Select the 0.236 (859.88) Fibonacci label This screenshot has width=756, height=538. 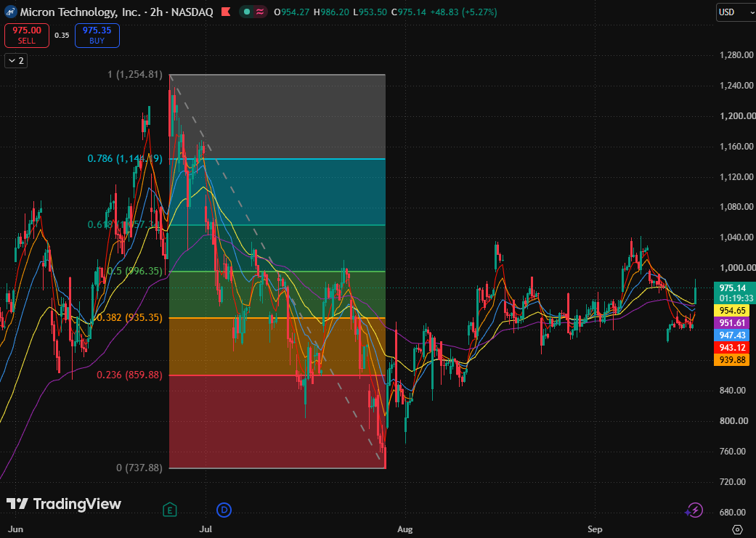(129, 375)
